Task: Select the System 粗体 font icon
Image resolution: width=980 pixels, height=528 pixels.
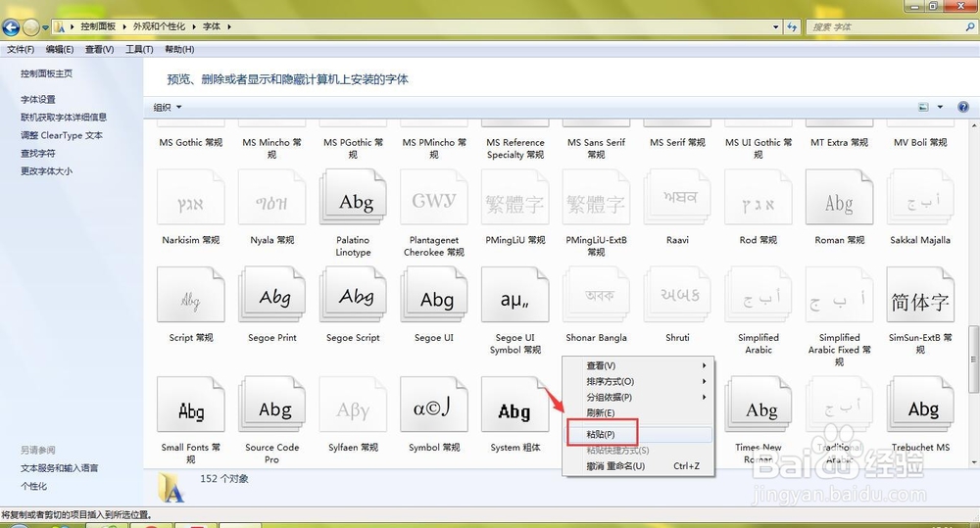Action: click(x=515, y=405)
